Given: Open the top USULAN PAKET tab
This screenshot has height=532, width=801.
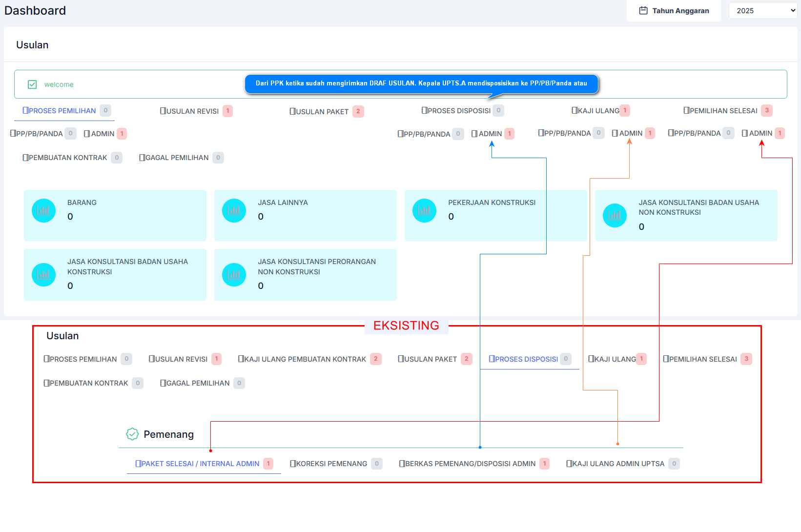Looking at the screenshot, I should (322, 112).
